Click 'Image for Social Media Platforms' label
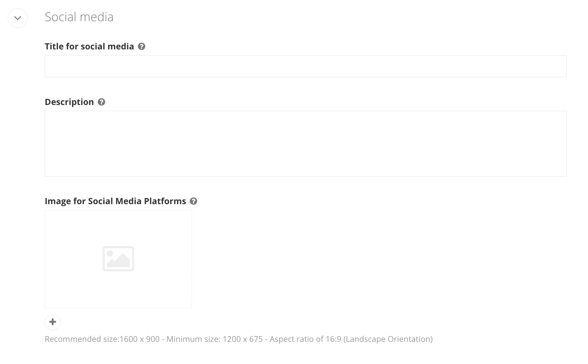The width and height of the screenshot is (588, 364). [115, 201]
